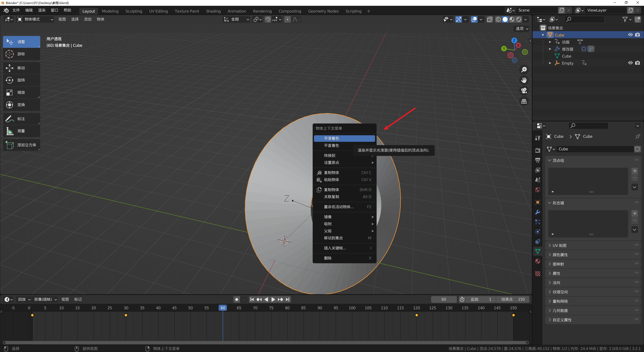Switch to the Shading workspace tab

coord(213,11)
